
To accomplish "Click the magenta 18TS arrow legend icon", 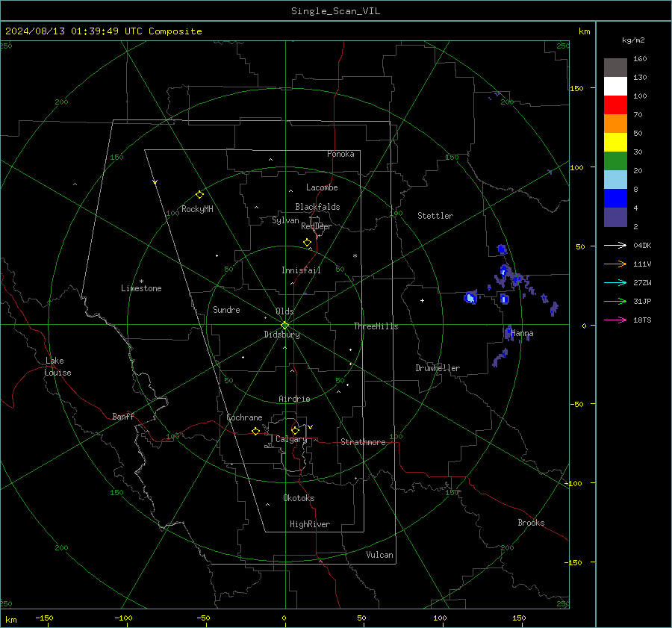I will (615, 320).
